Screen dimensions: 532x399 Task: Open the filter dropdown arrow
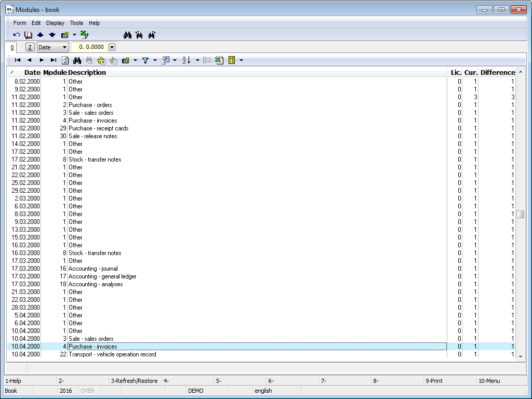tap(155, 60)
